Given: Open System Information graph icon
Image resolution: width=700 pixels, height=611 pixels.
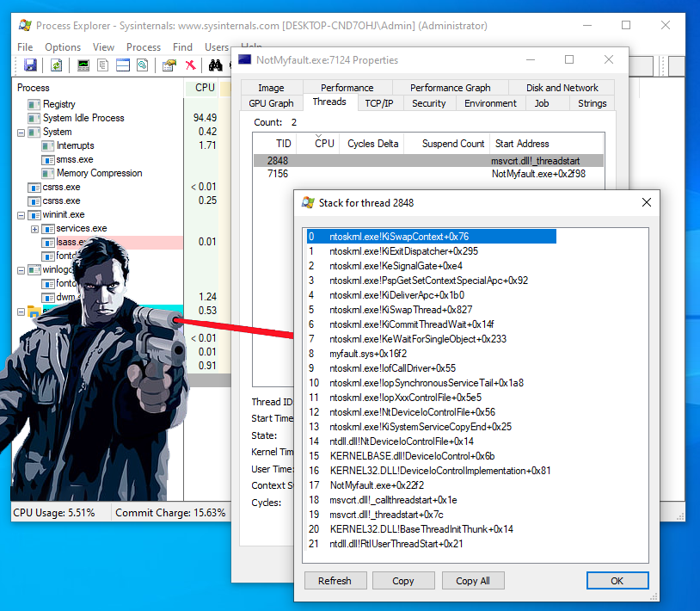Looking at the screenshot, I should pyautogui.click(x=83, y=65).
